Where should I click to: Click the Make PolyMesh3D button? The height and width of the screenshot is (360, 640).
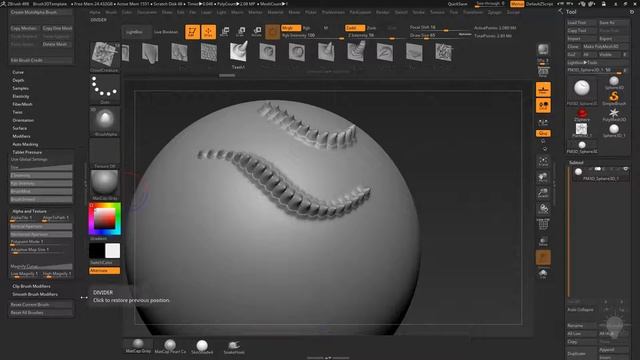pyautogui.click(x=605, y=47)
